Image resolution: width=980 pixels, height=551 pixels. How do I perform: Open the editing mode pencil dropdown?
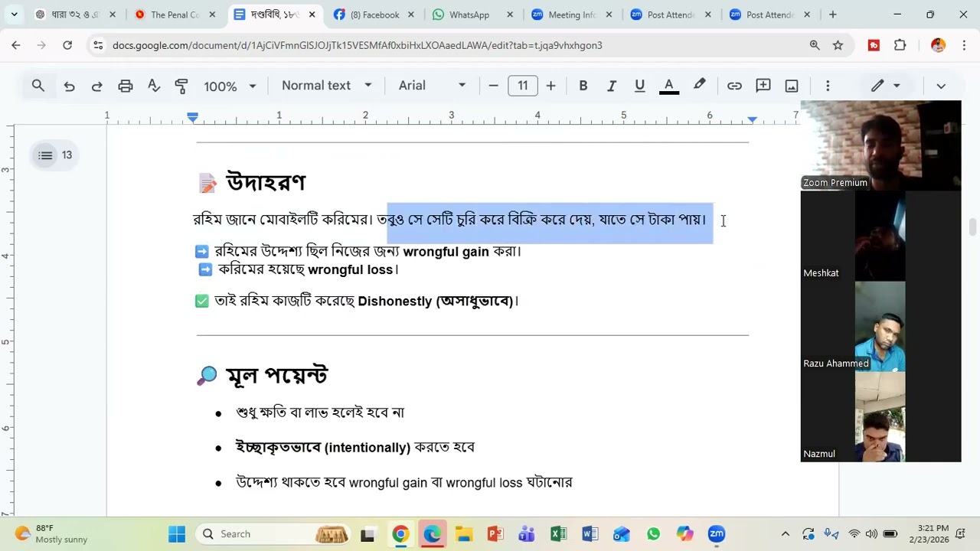885,86
